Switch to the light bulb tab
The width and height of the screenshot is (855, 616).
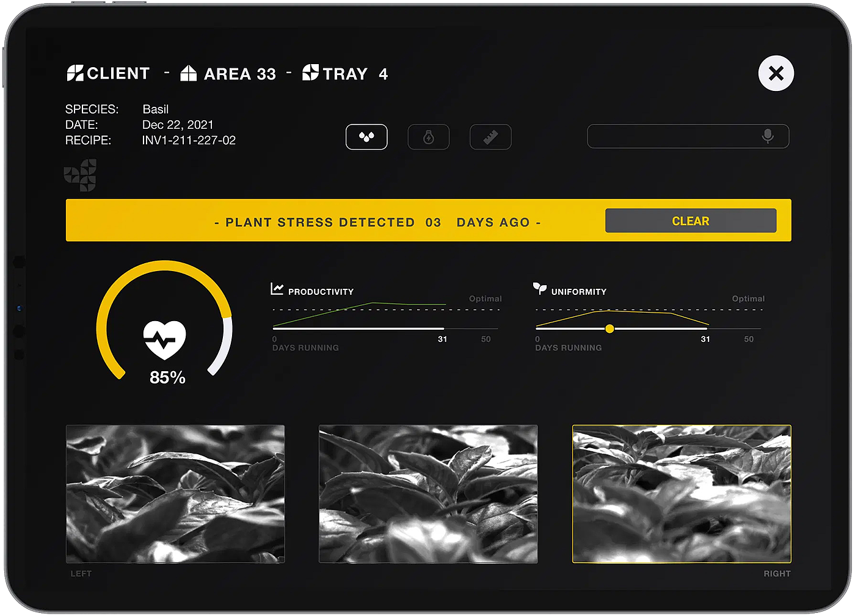coord(429,137)
